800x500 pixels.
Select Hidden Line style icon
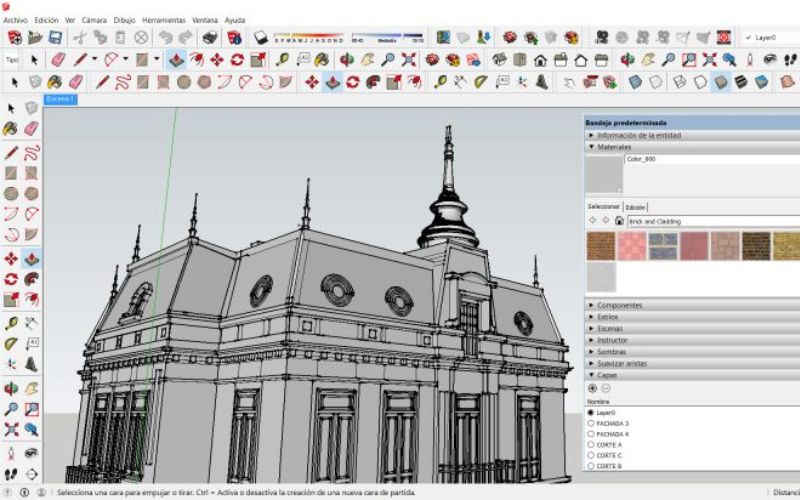700,82
